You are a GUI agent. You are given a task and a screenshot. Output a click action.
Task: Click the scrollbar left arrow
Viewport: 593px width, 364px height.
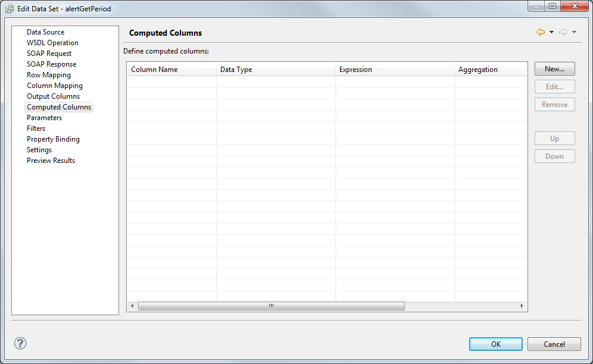(x=132, y=306)
